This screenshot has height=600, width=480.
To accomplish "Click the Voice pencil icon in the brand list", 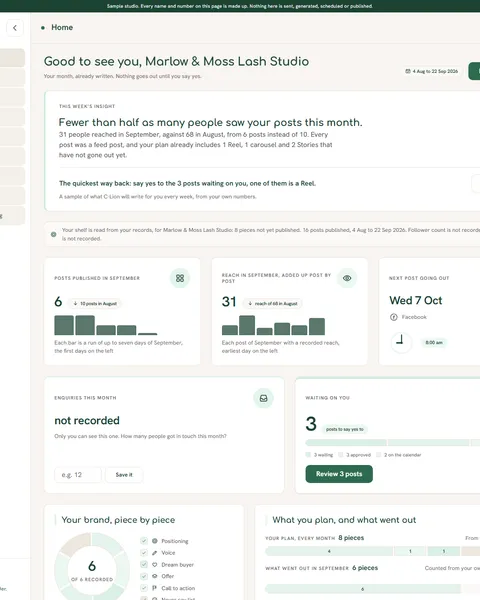I will [x=155, y=553].
